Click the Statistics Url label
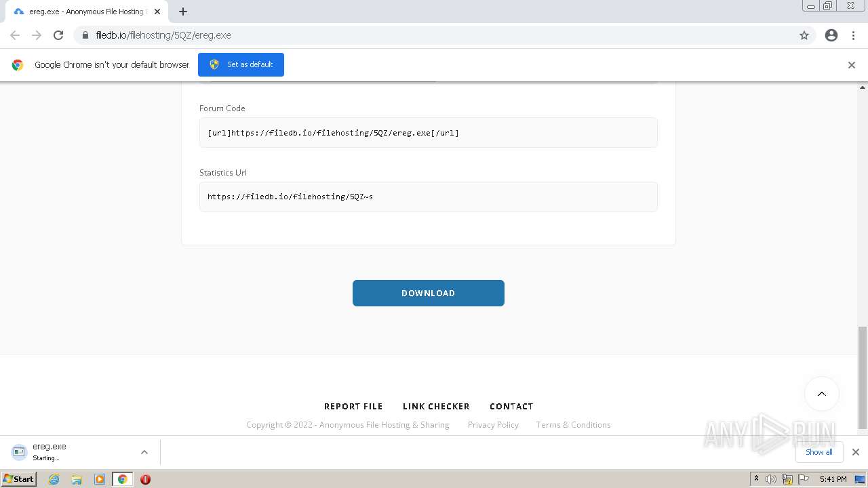 point(223,173)
